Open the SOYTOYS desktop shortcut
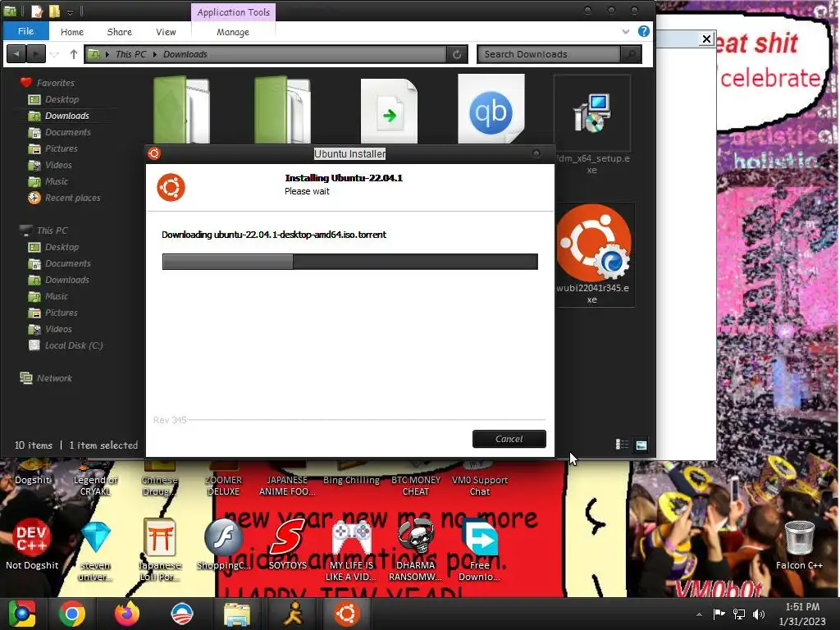 coord(288,544)
